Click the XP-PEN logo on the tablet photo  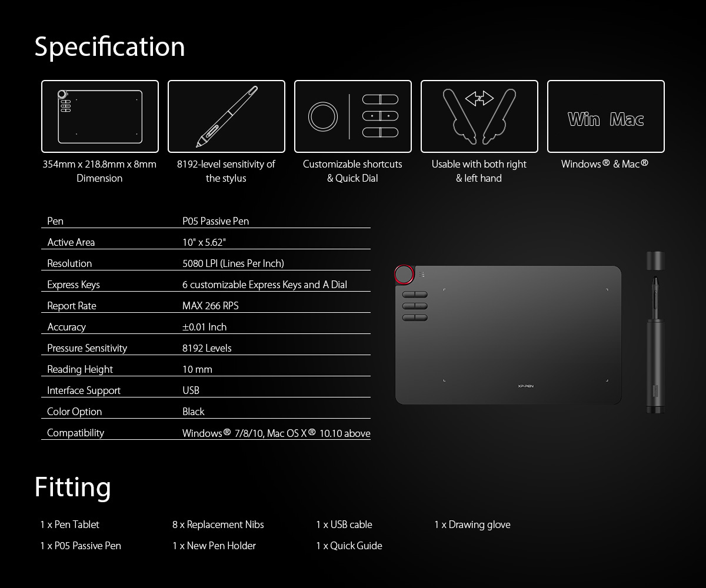(525, 386)
